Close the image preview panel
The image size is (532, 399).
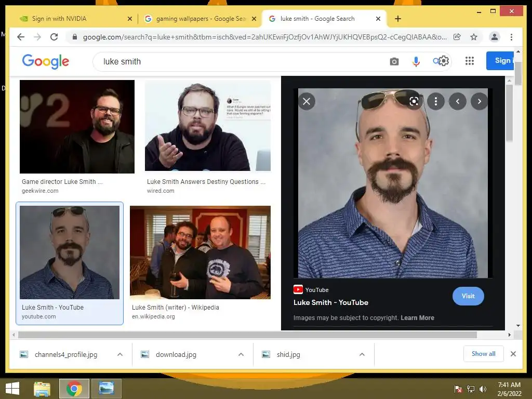[307, 101]
